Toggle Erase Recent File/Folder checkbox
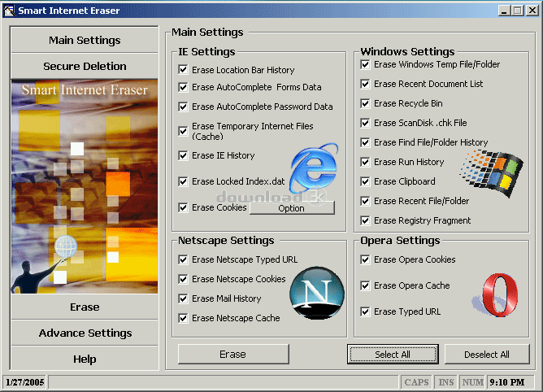Image resolution: width=543 pixels, height=392 pixels. (365, 201)
